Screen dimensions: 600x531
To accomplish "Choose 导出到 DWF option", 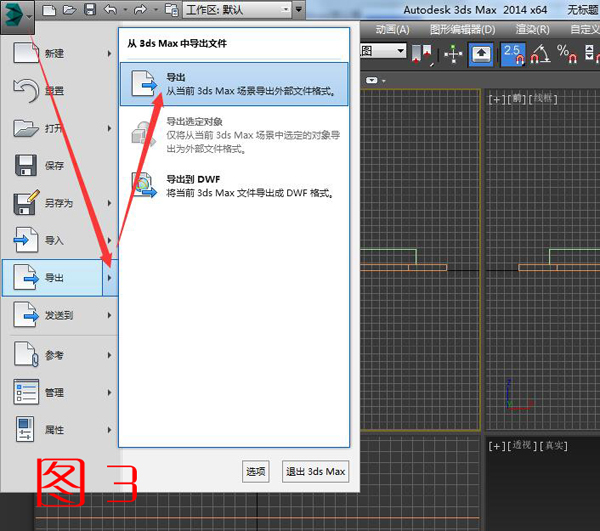I will [234, 186].
